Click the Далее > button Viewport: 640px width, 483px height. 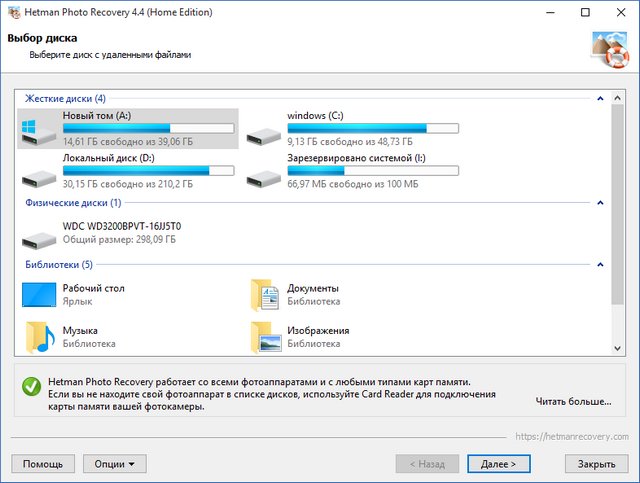[498, 464]
